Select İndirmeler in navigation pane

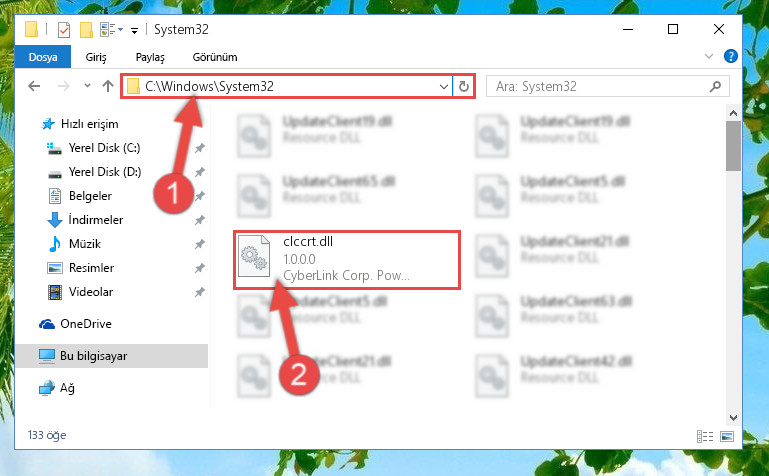[96, 220]
